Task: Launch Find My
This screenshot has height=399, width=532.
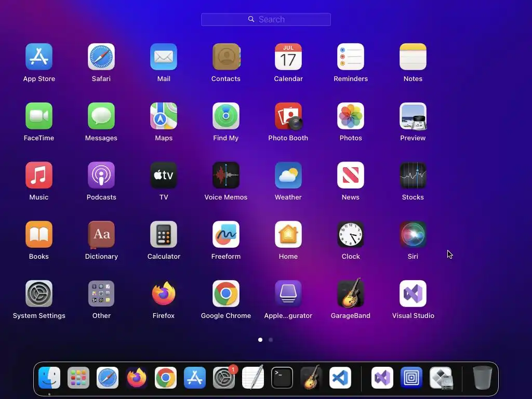Action: (226, 116)
